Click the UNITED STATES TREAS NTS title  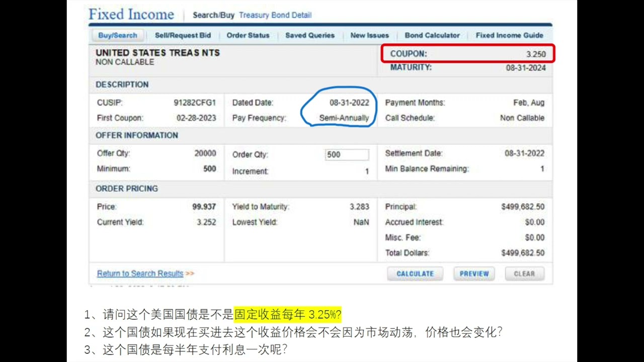point(157,53)
